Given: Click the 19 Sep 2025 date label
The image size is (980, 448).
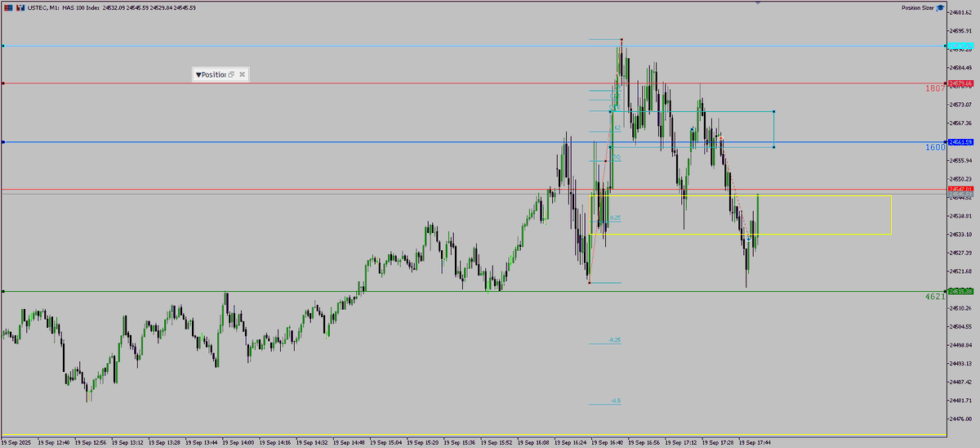Looking at the screenshot, I should (16, 441).
